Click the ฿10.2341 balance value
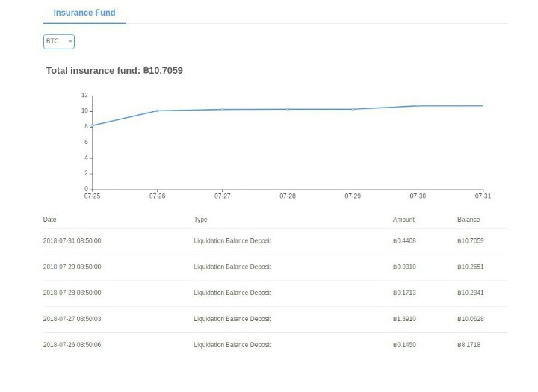Screen dimensions: 538x392 tap(471, 293)
